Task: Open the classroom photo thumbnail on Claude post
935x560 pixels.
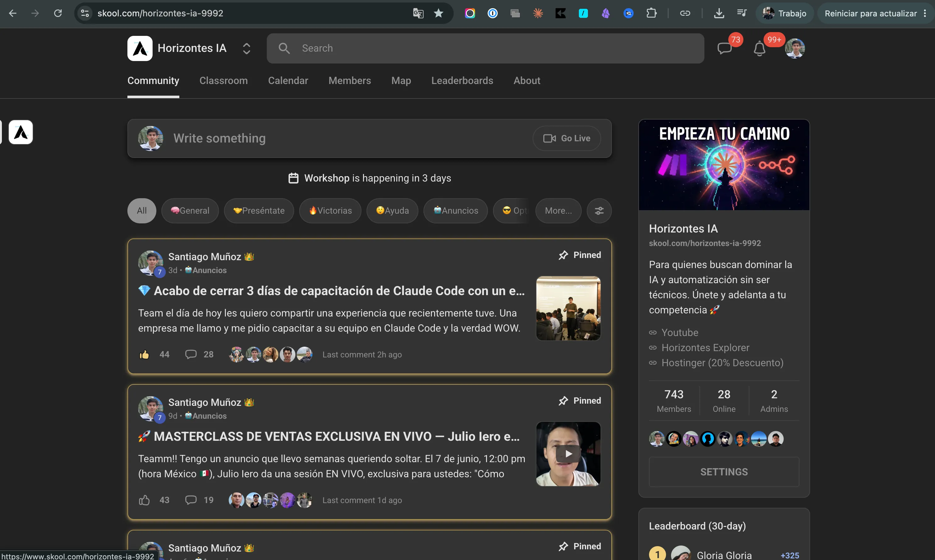Action: [x=568, y=308]
